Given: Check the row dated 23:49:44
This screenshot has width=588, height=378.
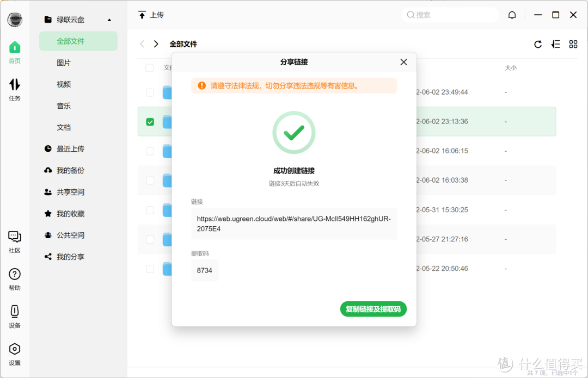Looking at the screenshot, I should (150, 92).
